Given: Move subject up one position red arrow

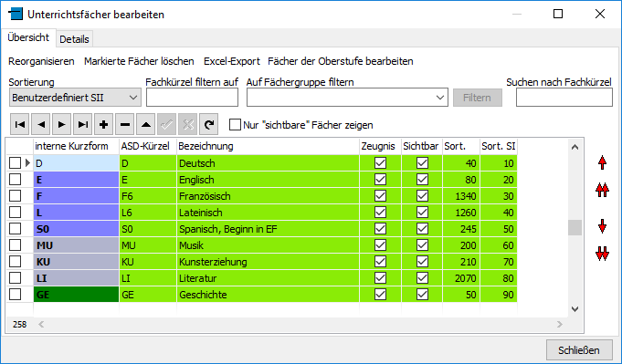Looking at the screenshot, I should click(602, 162).
